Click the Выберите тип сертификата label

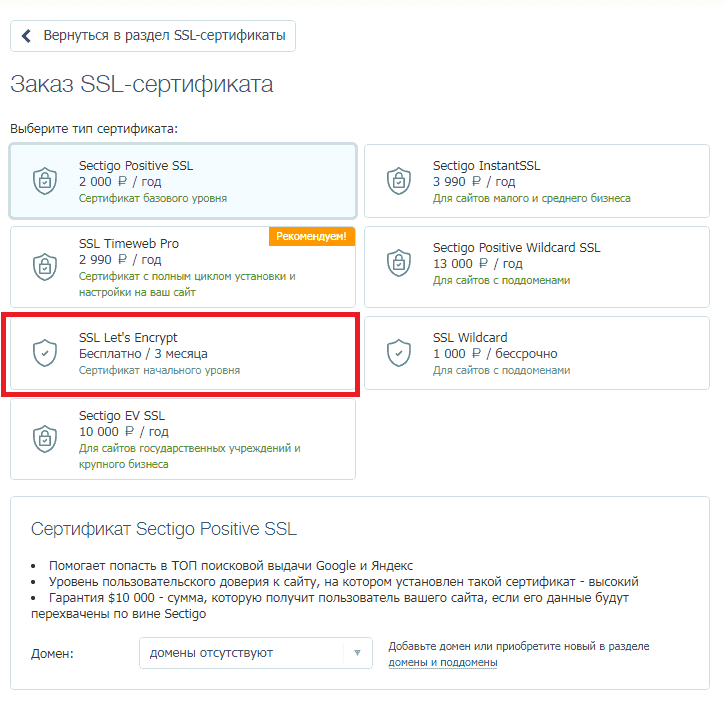coord(94,129)
